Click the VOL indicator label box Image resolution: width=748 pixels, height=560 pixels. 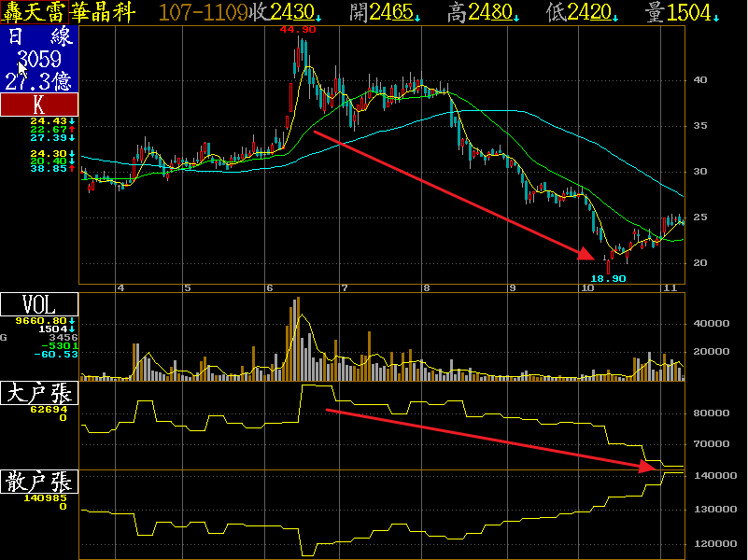(39, 305)
